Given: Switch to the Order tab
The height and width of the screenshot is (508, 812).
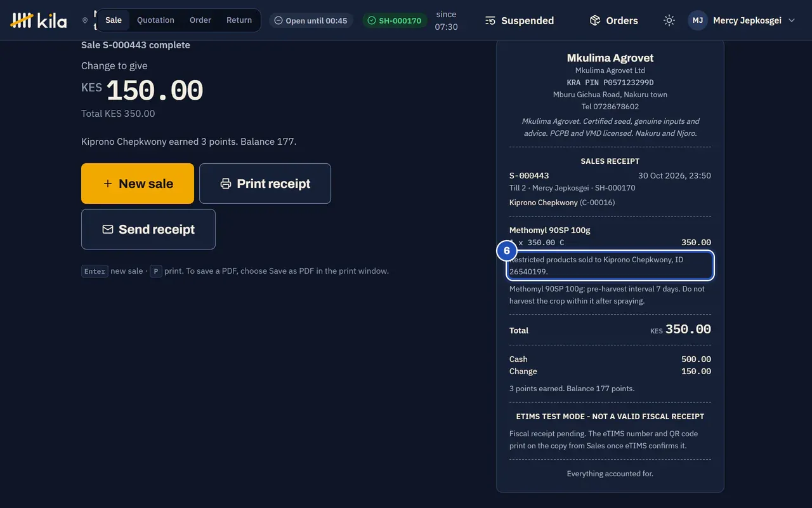Looking at the screenshot, I should click(200, 20).
